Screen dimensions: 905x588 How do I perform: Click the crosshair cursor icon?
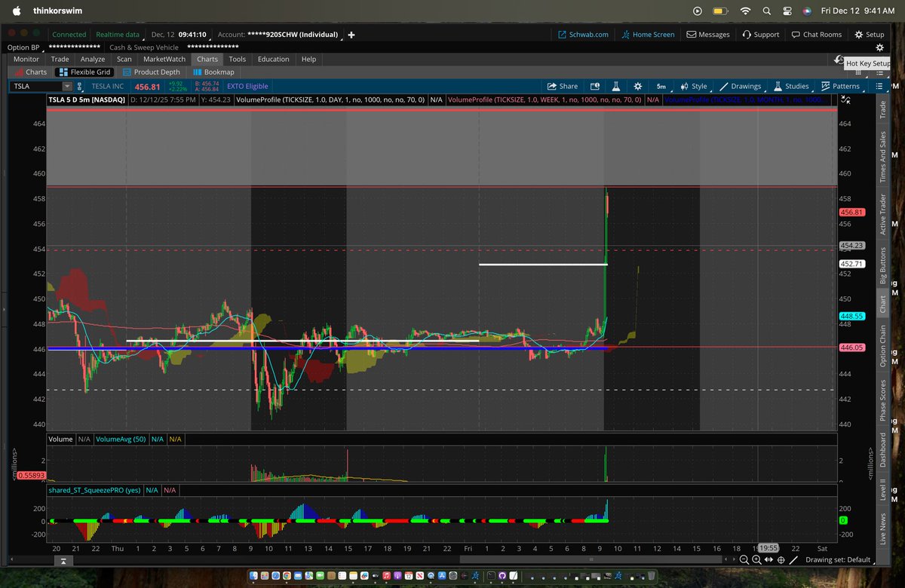tap(781, 559)
